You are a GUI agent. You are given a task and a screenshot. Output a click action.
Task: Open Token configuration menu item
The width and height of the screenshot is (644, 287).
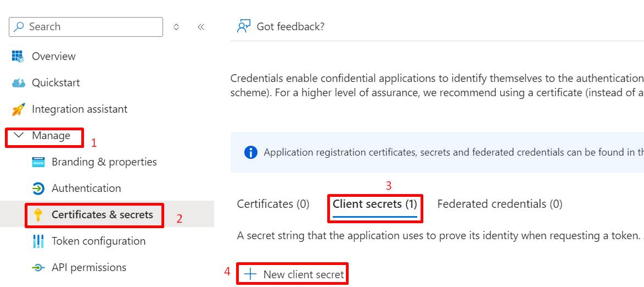(x=98, y=241)
